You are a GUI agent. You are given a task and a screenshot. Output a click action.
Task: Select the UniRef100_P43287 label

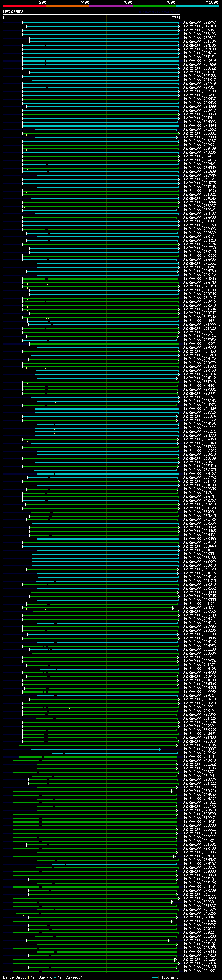[x=199, y=141]
